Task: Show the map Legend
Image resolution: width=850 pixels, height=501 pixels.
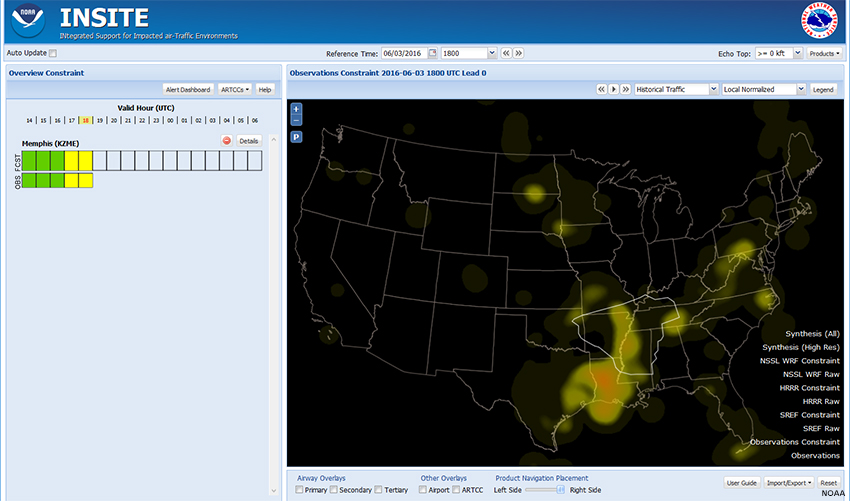Action: 823,89
